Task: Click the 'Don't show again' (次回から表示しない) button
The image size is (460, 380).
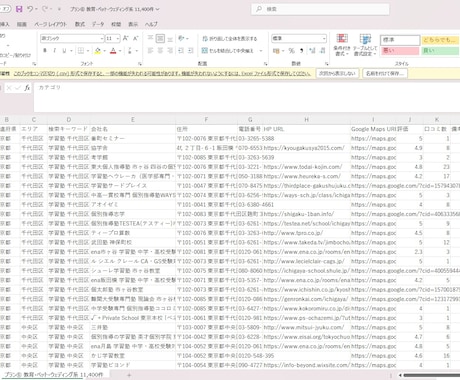Action: coord(337,73)
